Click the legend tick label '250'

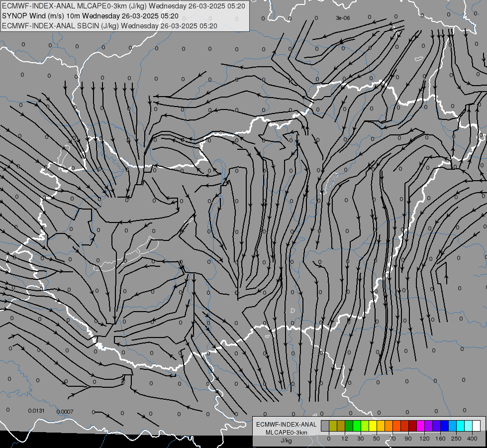coord(456,439)
